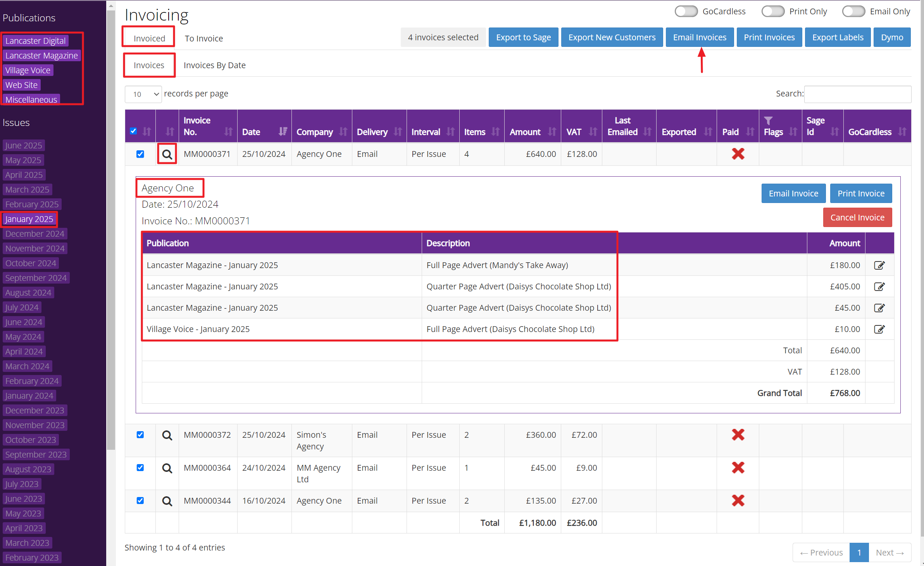Sort by Delivery column

tap(379, 126)
